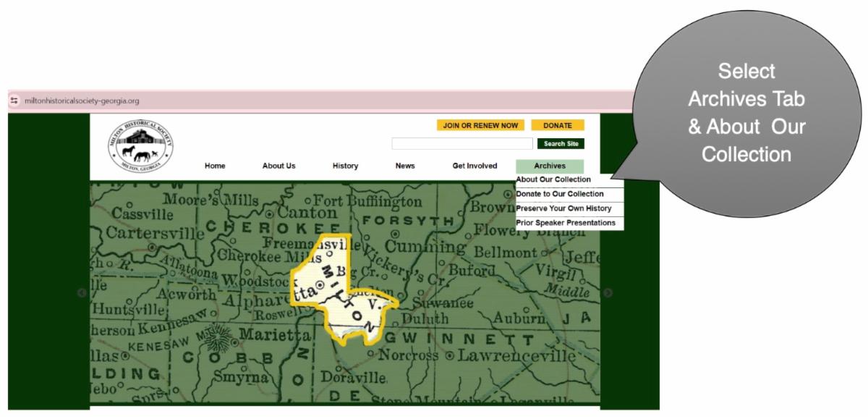Go to next slide arrow on map
The width and height of the screenshot is (868, 419).
(x=608, y=293)
